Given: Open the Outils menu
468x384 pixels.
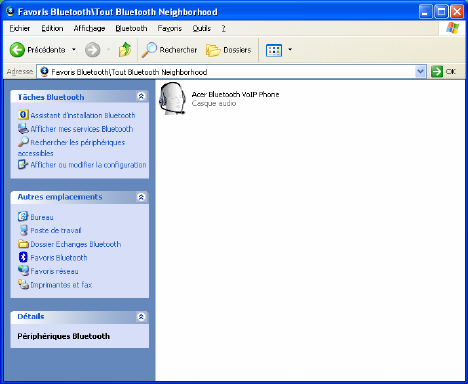Looking at the screenshot, I should click(x=202, y=29).
